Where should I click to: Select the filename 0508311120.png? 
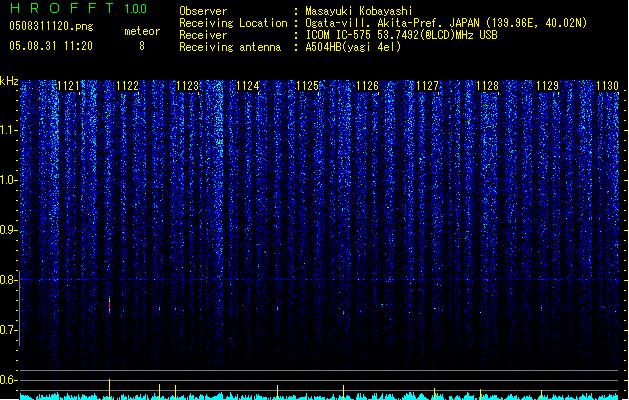tap(51, 26)
